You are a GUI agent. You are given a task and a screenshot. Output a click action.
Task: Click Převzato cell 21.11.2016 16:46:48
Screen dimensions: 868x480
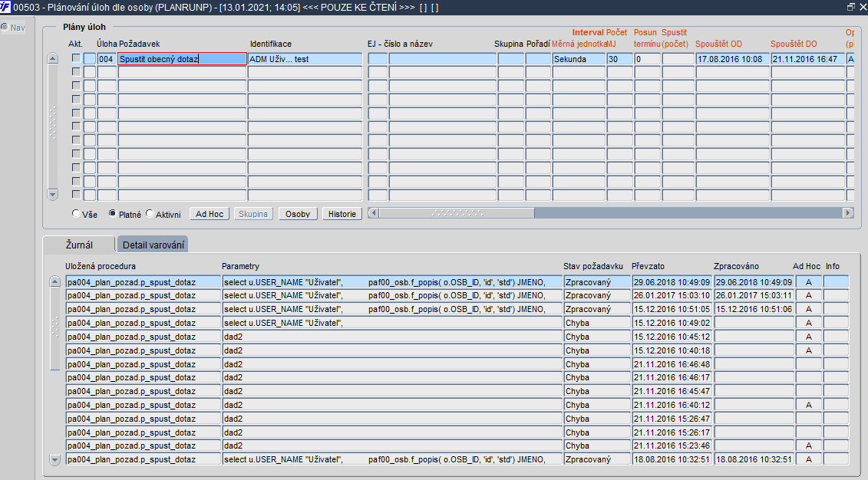pos(672,364)
